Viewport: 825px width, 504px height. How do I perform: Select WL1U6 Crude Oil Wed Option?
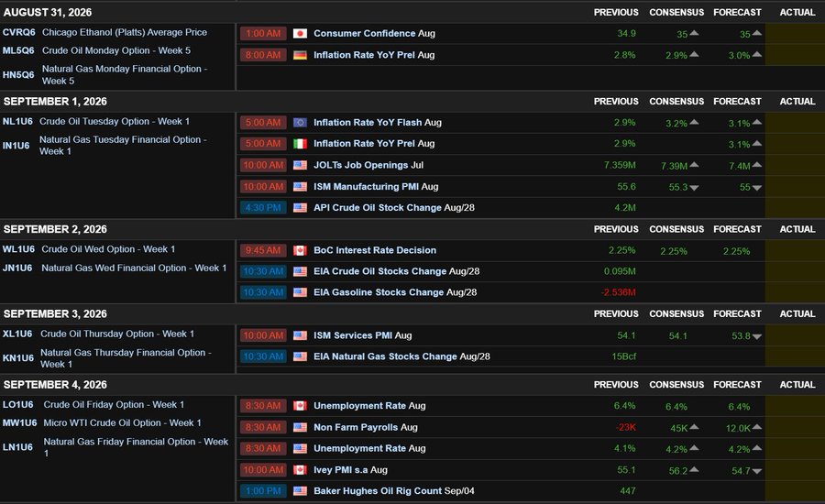(x=88, y=249)
